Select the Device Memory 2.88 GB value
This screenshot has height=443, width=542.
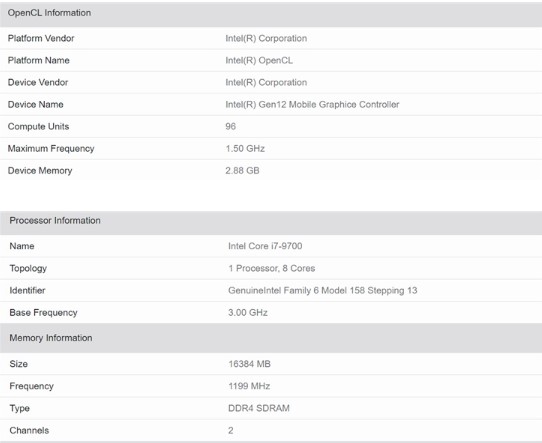(242, 171)
